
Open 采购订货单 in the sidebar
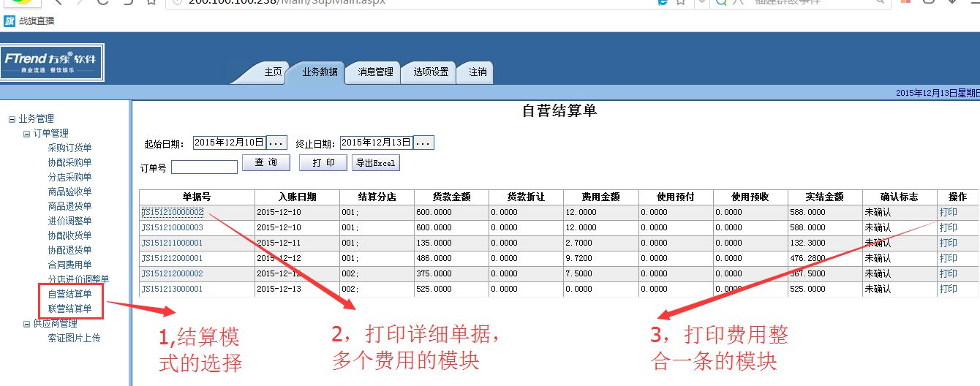tap(69, 148)
